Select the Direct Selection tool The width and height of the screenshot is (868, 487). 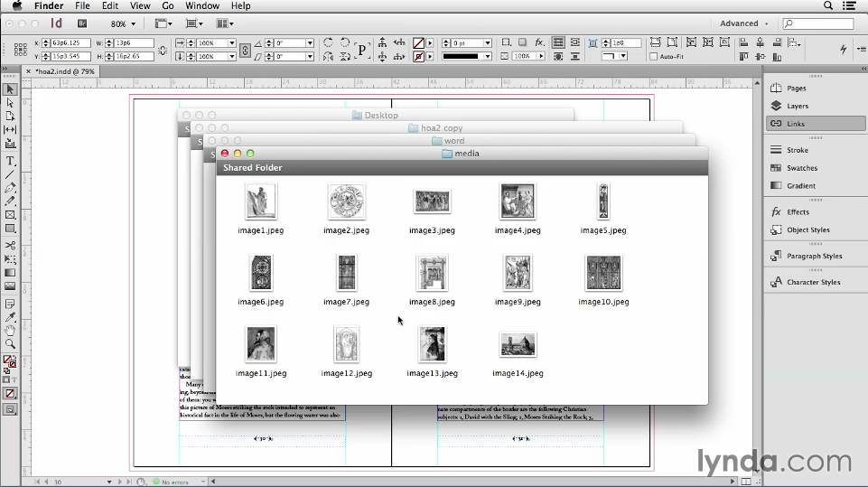point(10,102)
